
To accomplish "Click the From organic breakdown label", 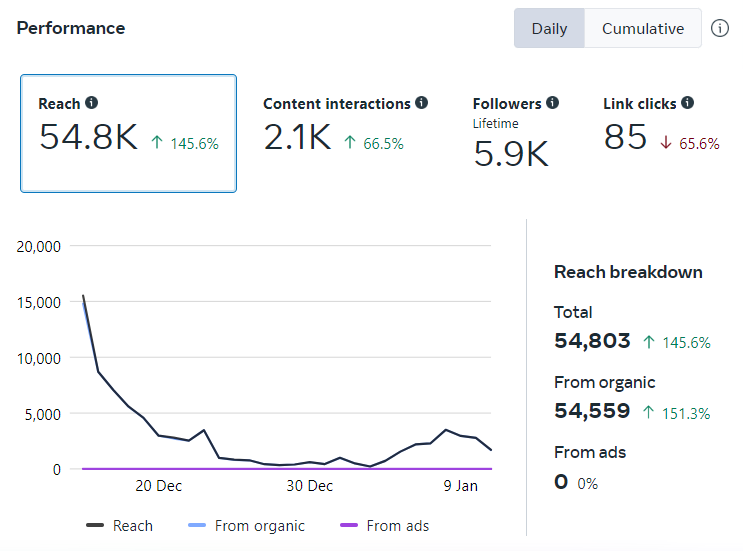I will [605, 382].
